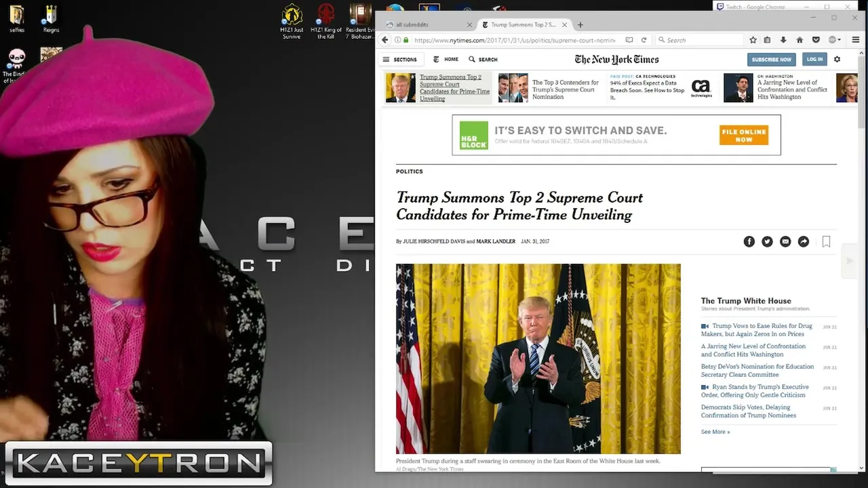
Task: Share article on Facebook
Action: (749, 241)
